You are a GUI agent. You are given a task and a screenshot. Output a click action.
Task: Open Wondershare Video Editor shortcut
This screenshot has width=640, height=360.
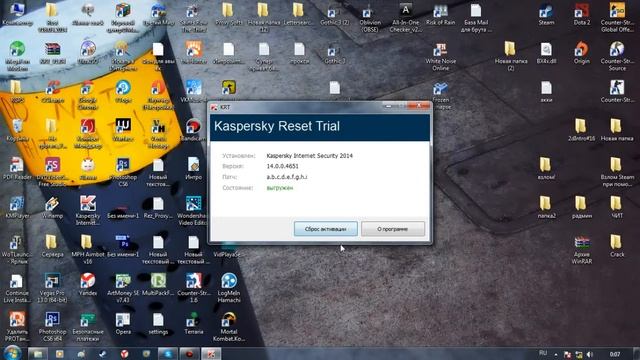click(193, 210)
